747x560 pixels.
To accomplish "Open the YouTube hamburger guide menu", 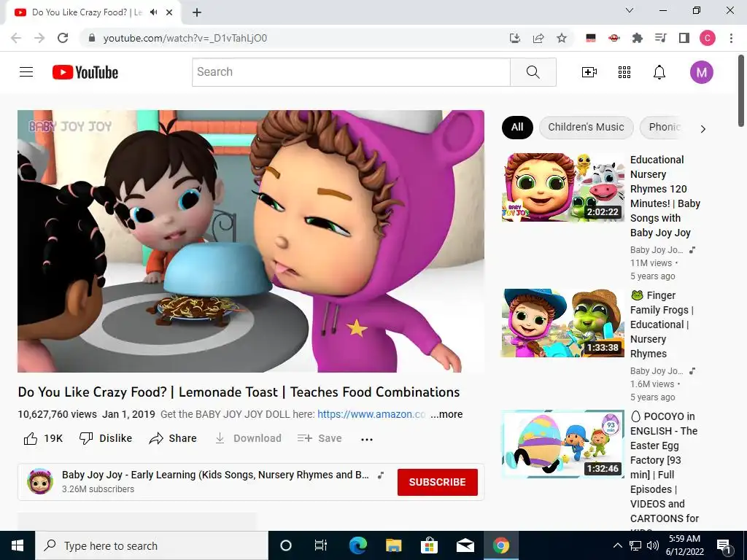I will (x=26, y=72).
